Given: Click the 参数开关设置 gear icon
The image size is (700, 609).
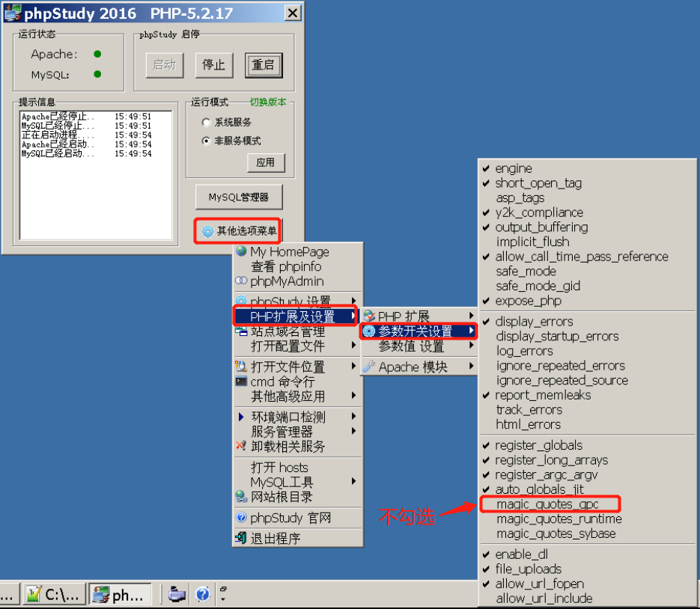Looking at the screenshot, I should pos(369,331).
